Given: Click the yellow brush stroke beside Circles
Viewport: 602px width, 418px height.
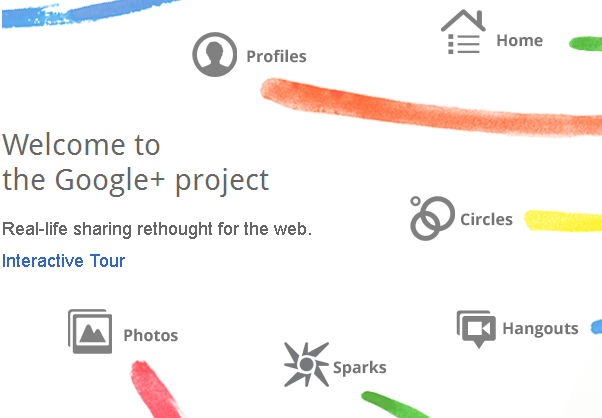Looking at the screenshot, I should tap(563, 221).
